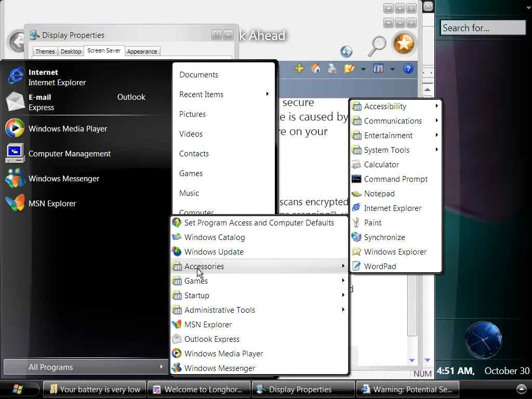Open Contacts from Start menu

[224, 154]
